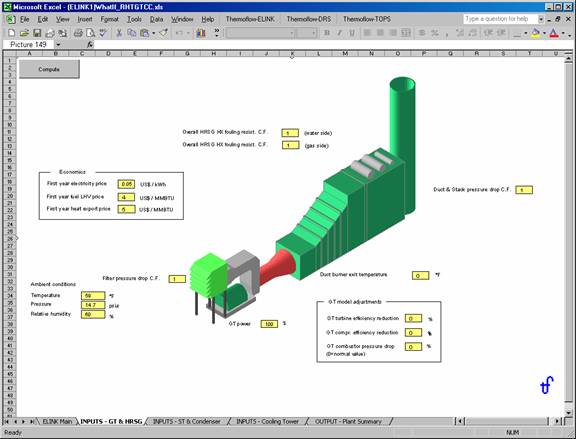This screenshot has height=439, width=576.
Task: Click the New workbook icon
Action: coord(11,33)
